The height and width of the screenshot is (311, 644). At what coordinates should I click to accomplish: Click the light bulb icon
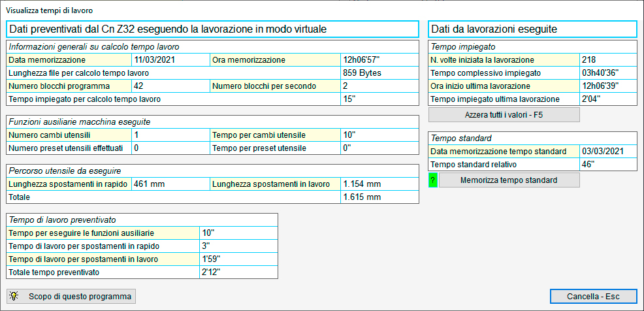(14, 296)
